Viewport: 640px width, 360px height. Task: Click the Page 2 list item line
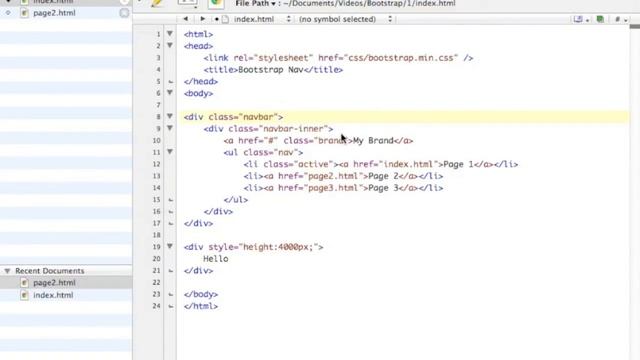tap(343, 176)
